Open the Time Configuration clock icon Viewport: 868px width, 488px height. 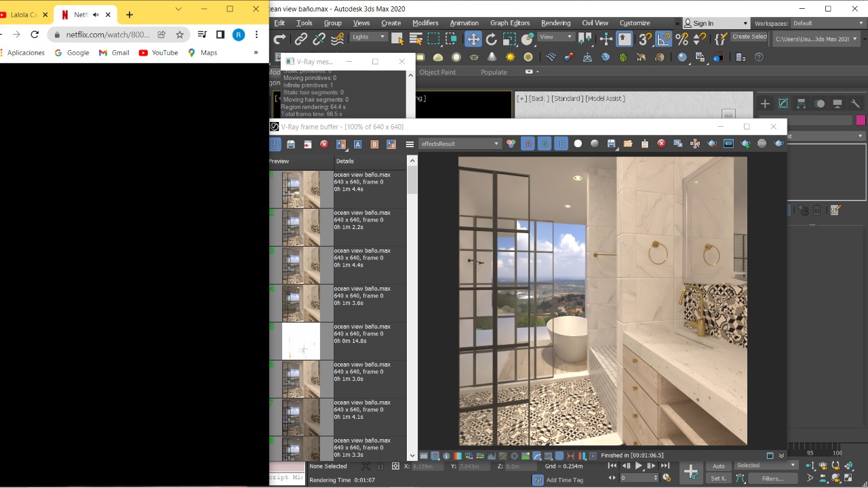[667, 478]
